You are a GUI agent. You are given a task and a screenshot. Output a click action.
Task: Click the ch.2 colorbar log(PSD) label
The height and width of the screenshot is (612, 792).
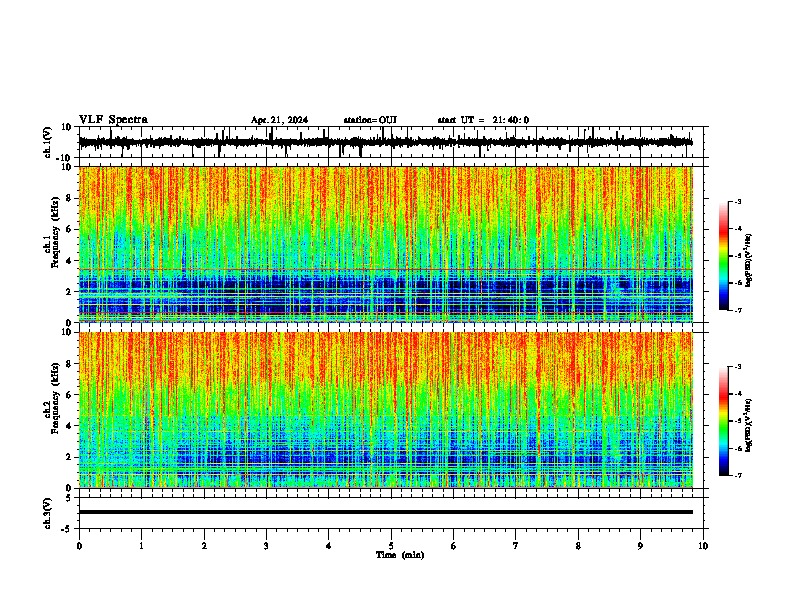[x=749, y=426]
